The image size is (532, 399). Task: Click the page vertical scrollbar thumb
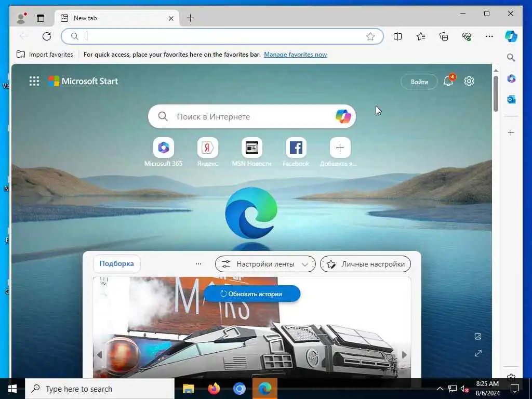(496, 94)
